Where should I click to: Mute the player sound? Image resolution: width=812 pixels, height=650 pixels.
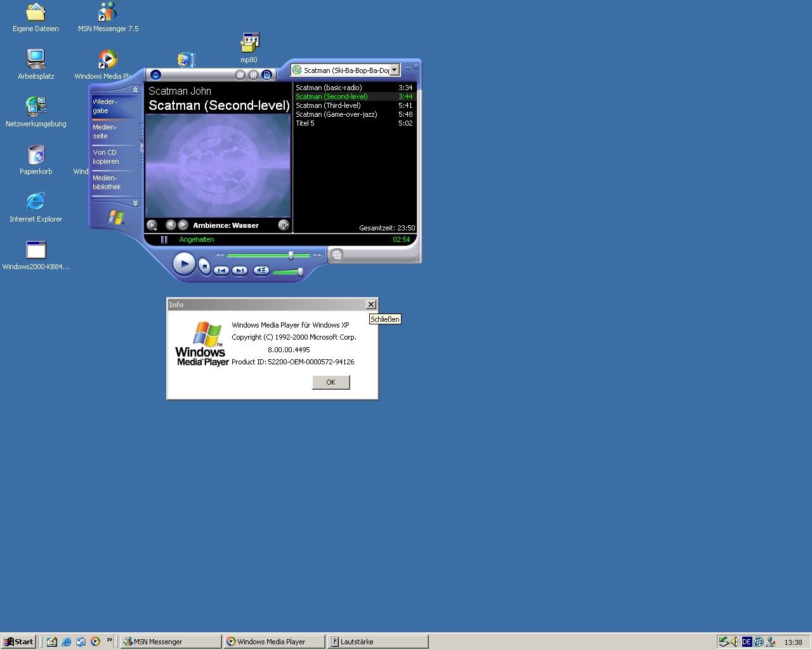(x=261, y=270)
